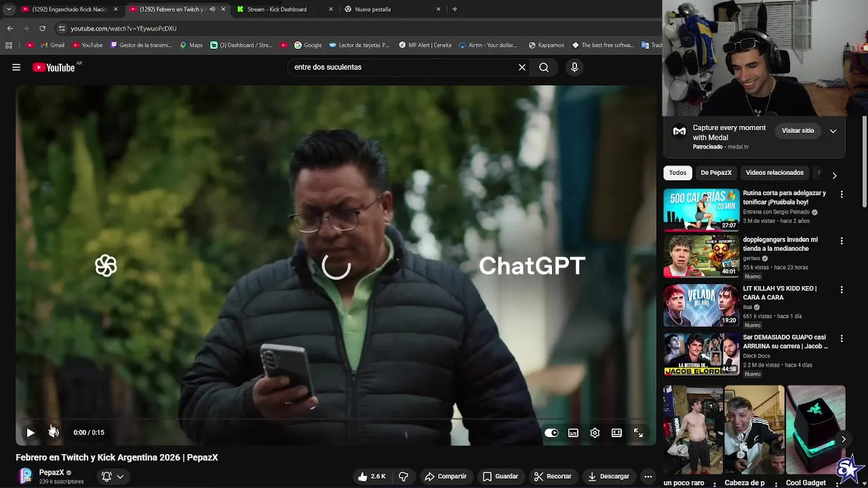Open the dopplegangers invaden mi tienda thumbnail
This screenshot has width=868, height=488.
coord(701,257)
